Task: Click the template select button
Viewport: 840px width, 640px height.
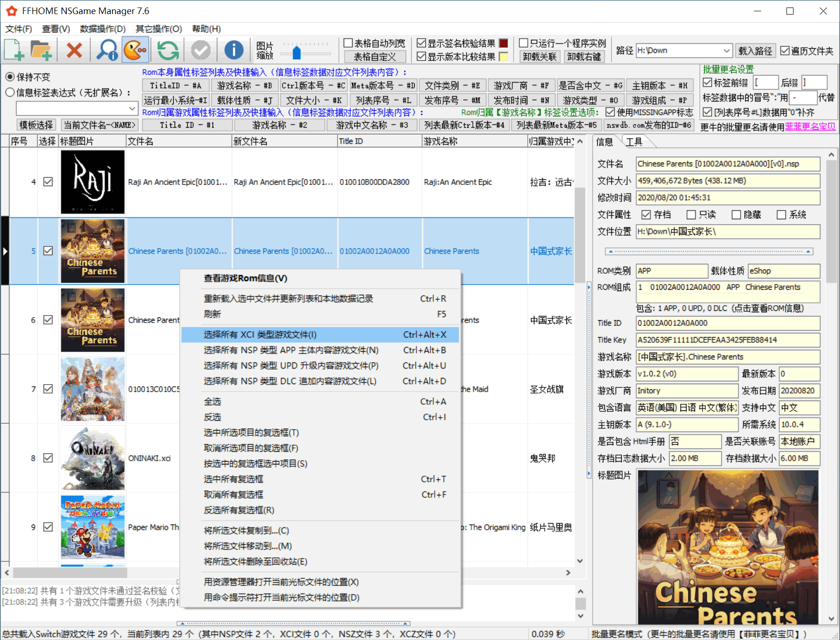Action: (x=36, y=125)
